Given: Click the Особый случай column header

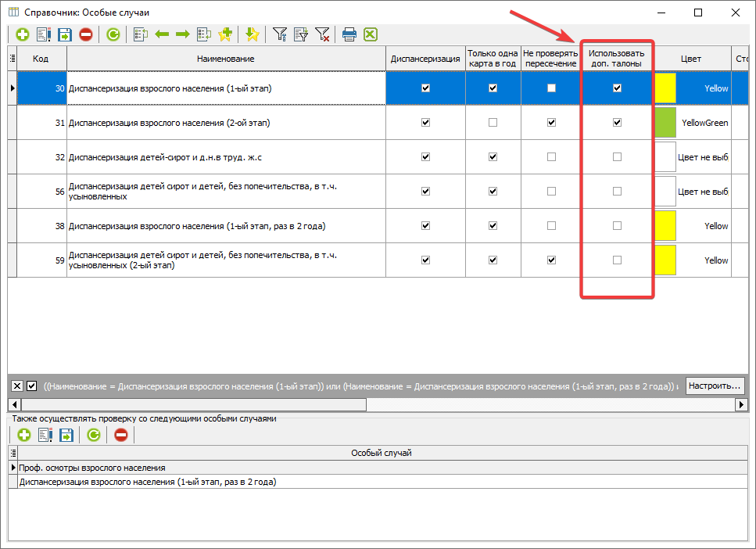Looking at the screenshot, I should [382, 453].
